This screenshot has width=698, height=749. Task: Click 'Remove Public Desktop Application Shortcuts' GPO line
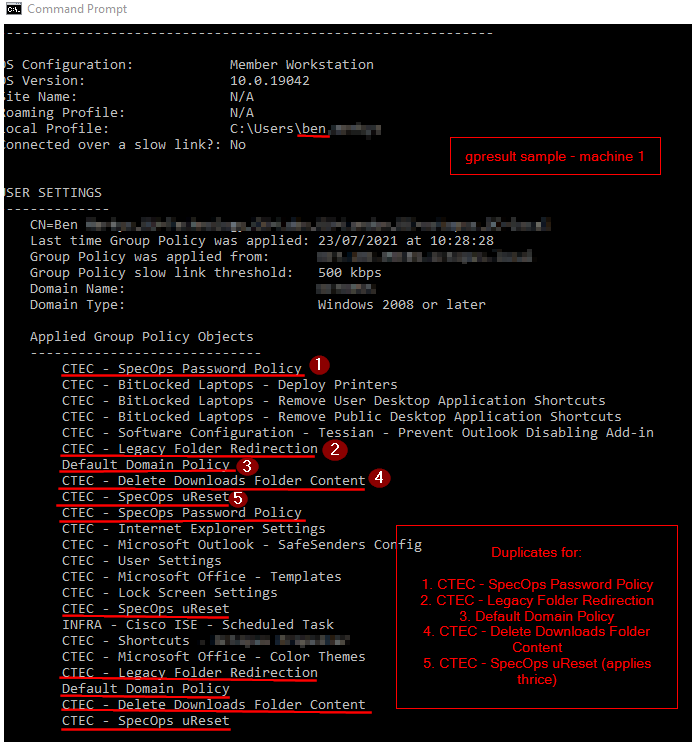click(x=342, y=417)
